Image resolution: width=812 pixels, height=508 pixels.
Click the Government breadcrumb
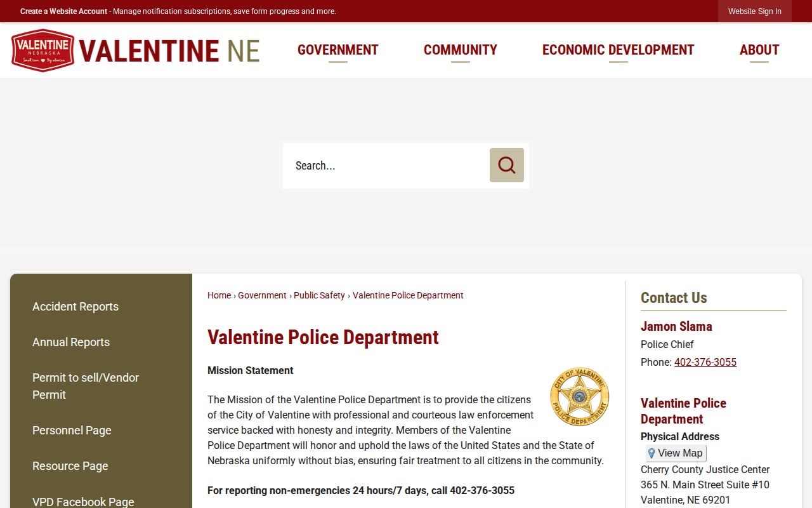(262, 295)
